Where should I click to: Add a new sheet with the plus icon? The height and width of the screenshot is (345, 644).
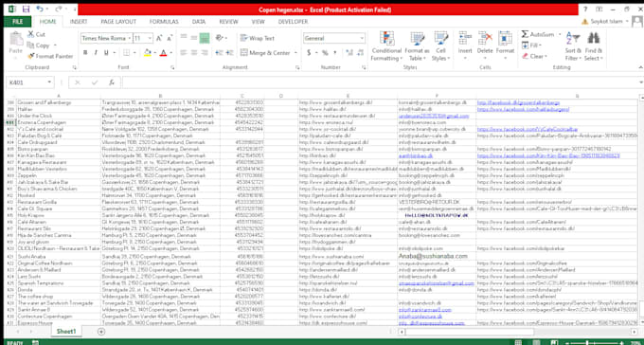click(101, 332)
